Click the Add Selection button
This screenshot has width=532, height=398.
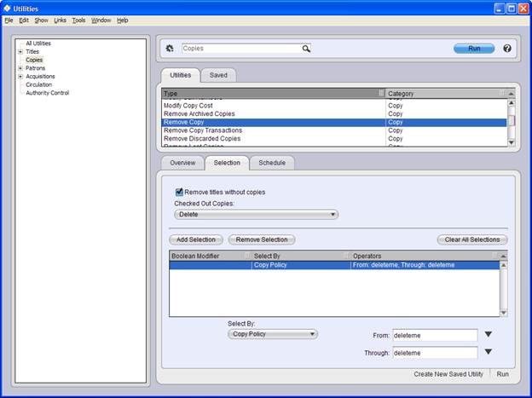tap(197, 240)
